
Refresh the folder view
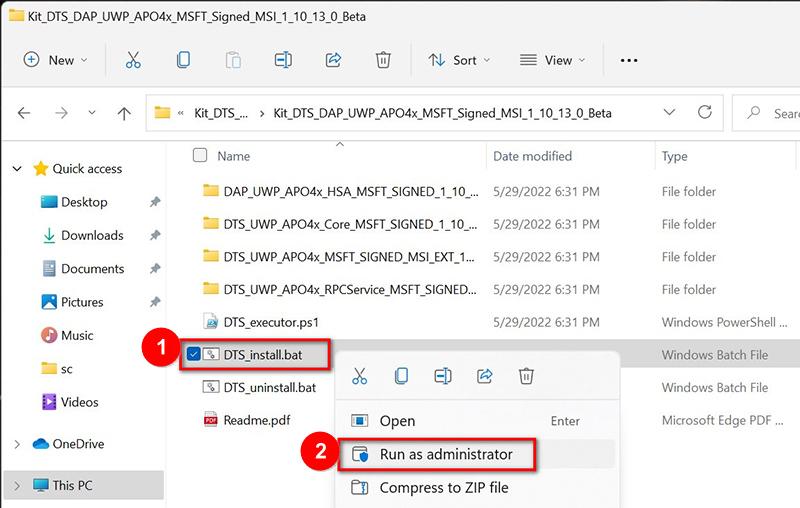[x=705, y=112]
